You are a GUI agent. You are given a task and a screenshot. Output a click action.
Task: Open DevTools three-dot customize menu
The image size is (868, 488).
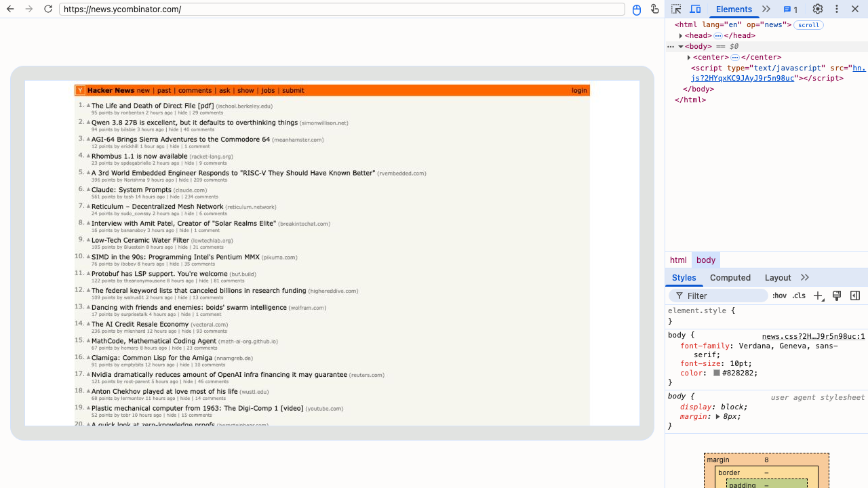[x=837, y=9]
